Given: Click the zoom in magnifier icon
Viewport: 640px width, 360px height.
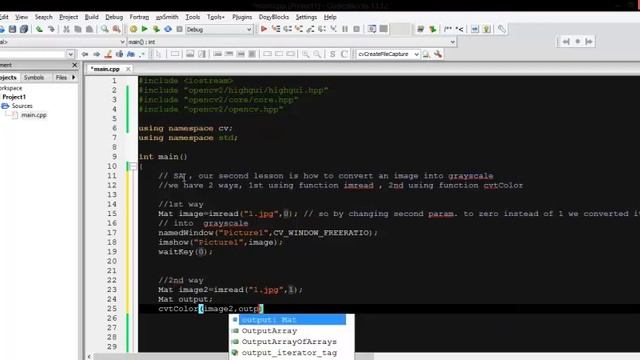Looking at the screenshot, I should coord(306,54).
